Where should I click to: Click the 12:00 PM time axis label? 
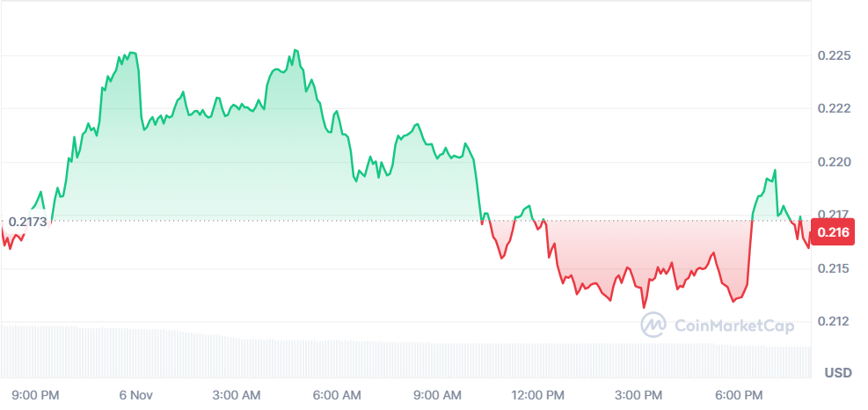(x=537, y=394)
